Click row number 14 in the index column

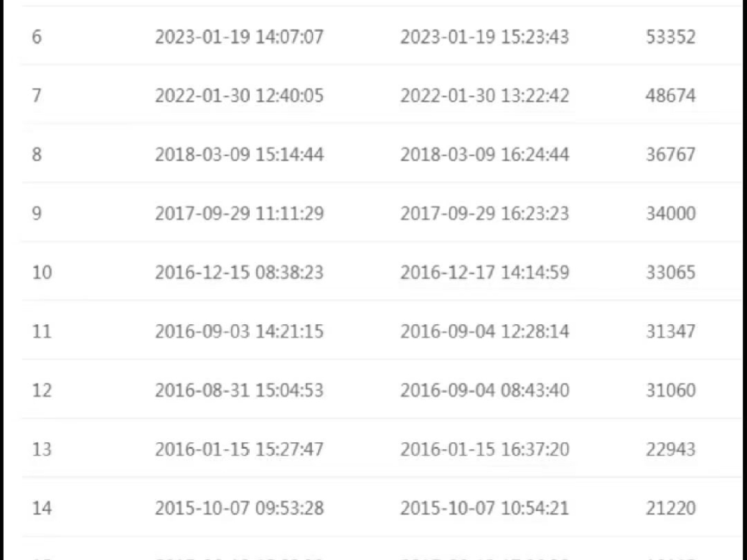tap(42, 508)
